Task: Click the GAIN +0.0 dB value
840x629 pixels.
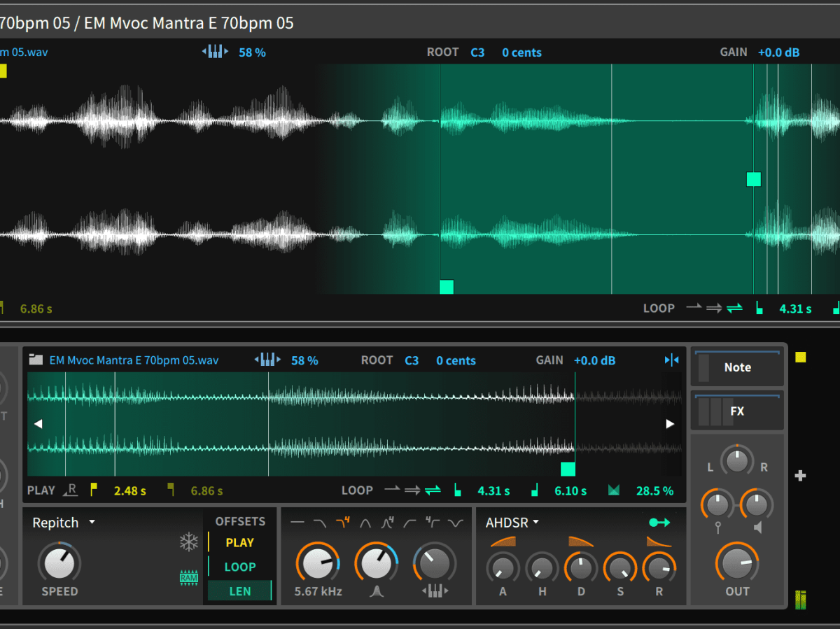Action: tap(595, 360)
